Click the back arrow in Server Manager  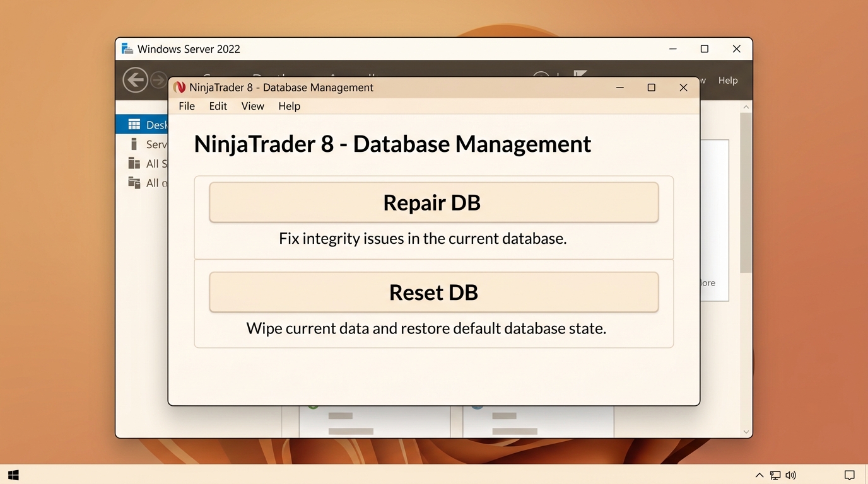(x=135, y=80)
